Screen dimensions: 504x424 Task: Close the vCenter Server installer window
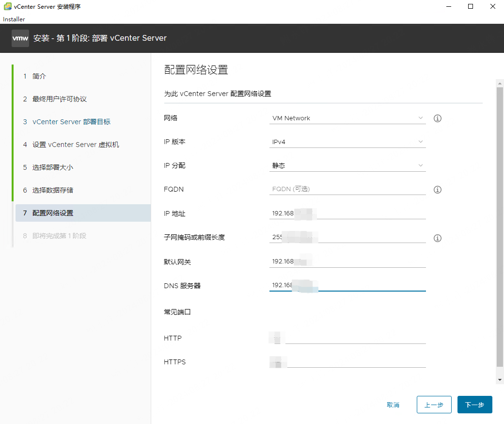pos(493,6)
